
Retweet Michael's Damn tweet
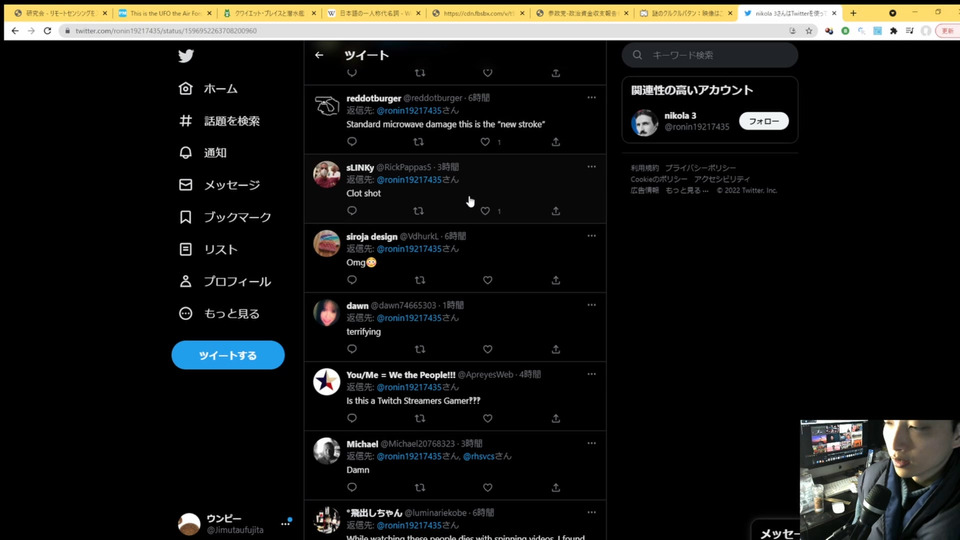[x=420, y=487]
